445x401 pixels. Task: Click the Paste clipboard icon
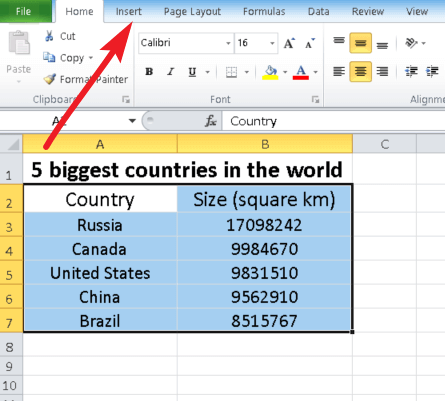pyautogui.click(x=19, y=43)
